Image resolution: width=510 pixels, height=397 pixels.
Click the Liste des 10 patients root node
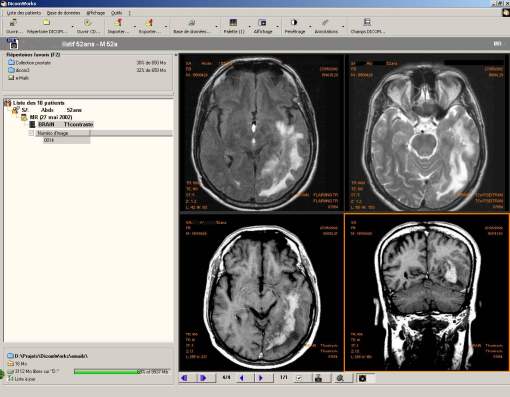[34, 103]
